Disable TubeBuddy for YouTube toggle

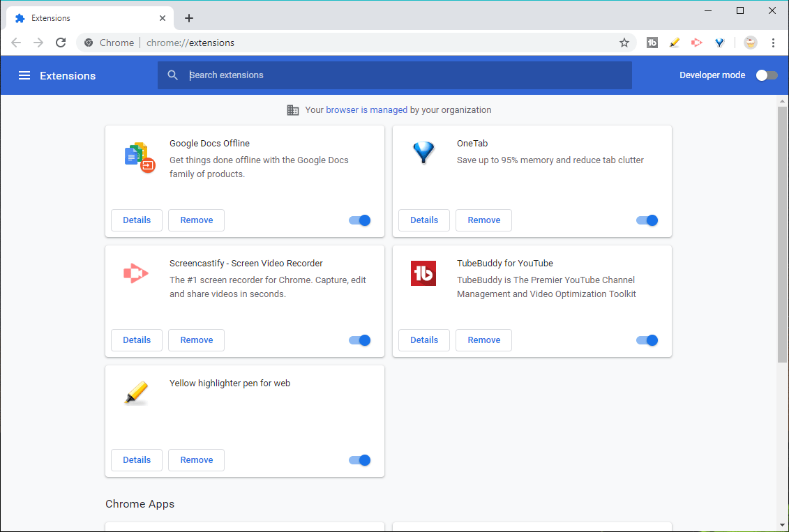click(647, 340)
